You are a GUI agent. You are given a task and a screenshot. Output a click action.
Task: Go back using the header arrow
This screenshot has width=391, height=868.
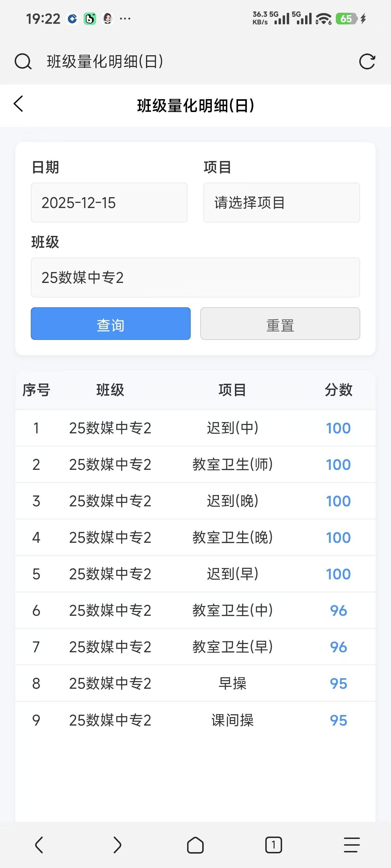click(x=19, y=104)
